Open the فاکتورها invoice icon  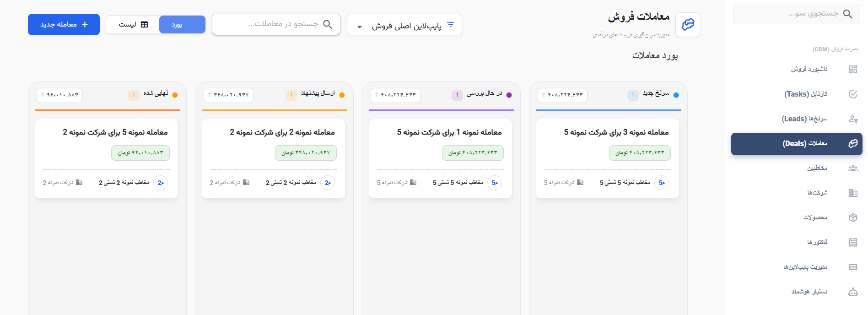(x=853, y=242)
